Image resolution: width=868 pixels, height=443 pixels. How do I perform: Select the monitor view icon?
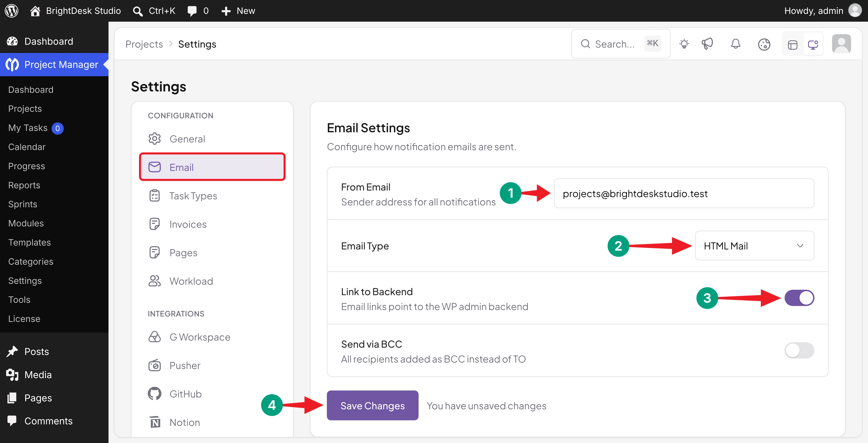[x=813, y=44]
